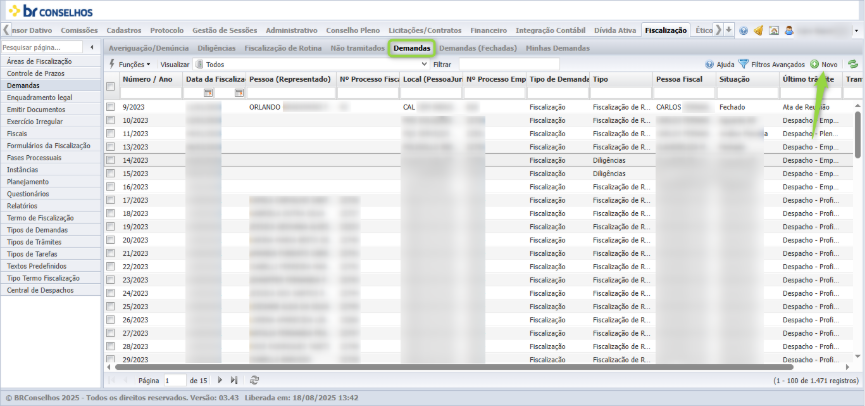Click the user avatar icon
Screen dimensions: 865x406
click(789, 30)
